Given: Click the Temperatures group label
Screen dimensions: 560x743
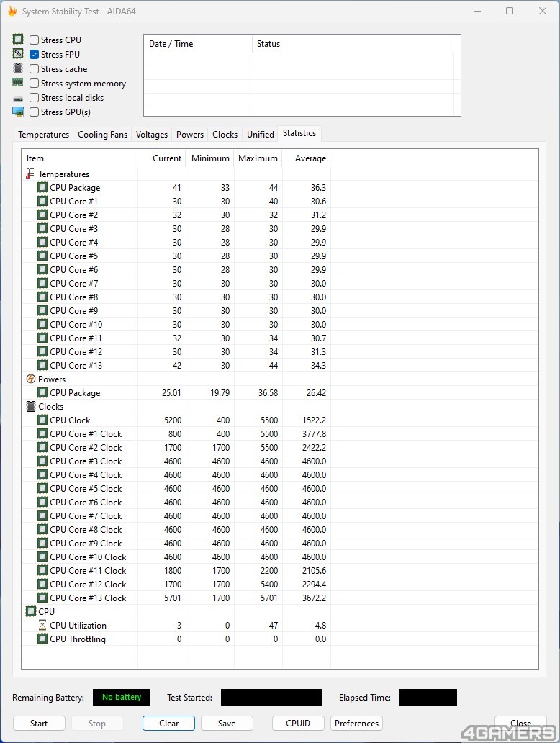Looking at the screenshot, I should click(63, 174).
